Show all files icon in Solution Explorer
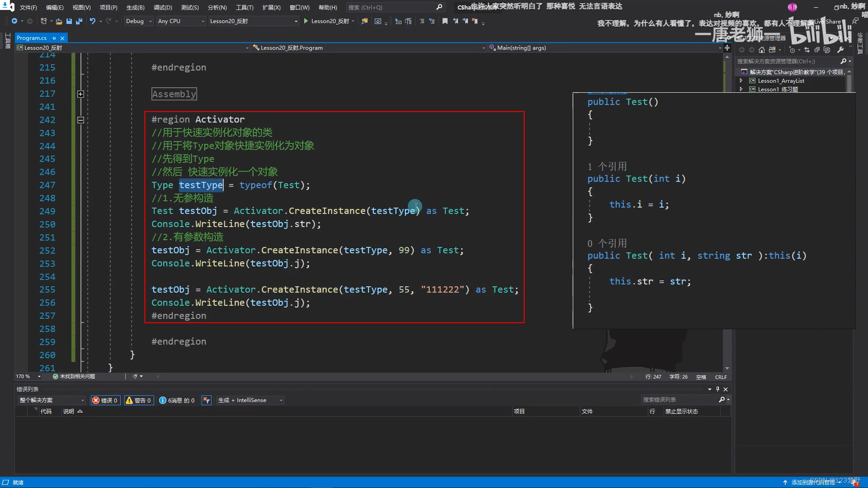This screenshot has height=488, width=868. point(827,50)
